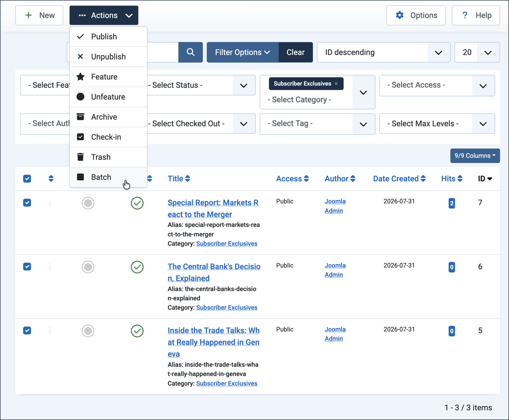This screenshot has height=420, width=509.
Task: Click featured toggle icon for Central Bank article
Action: (x=88, y=267)
